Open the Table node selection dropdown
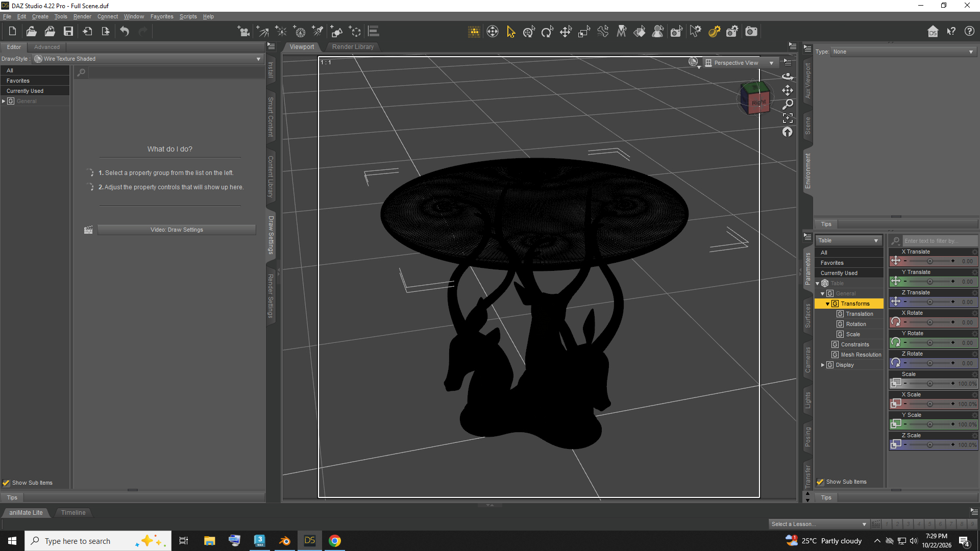 [x=849, y=240]
